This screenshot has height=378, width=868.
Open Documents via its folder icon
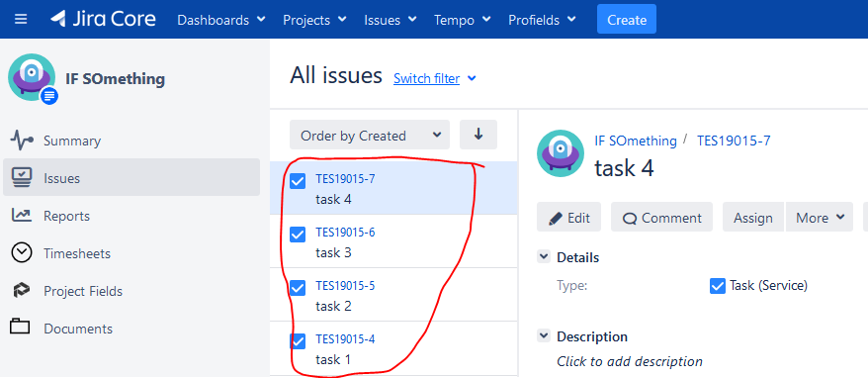click(x=20, y=327)
